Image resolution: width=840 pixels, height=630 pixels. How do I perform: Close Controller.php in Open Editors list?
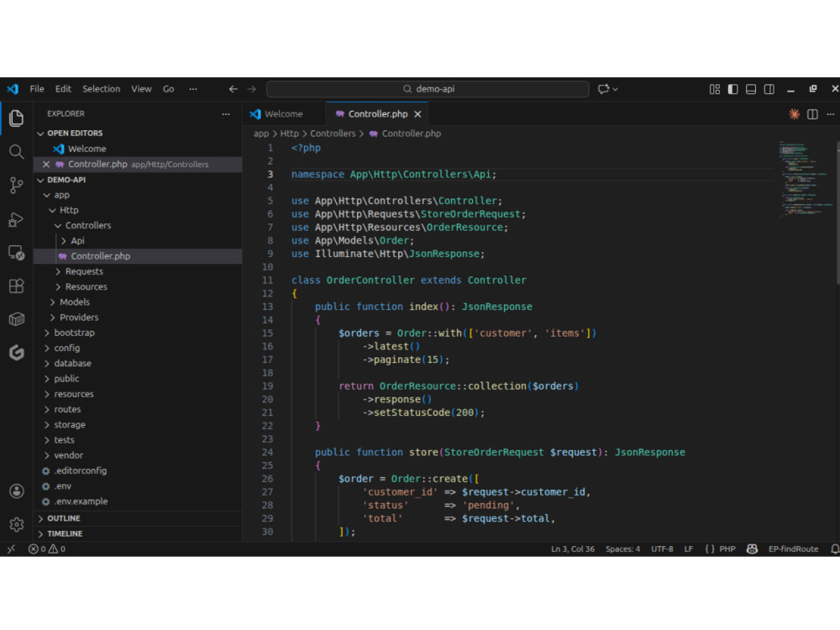46,165
